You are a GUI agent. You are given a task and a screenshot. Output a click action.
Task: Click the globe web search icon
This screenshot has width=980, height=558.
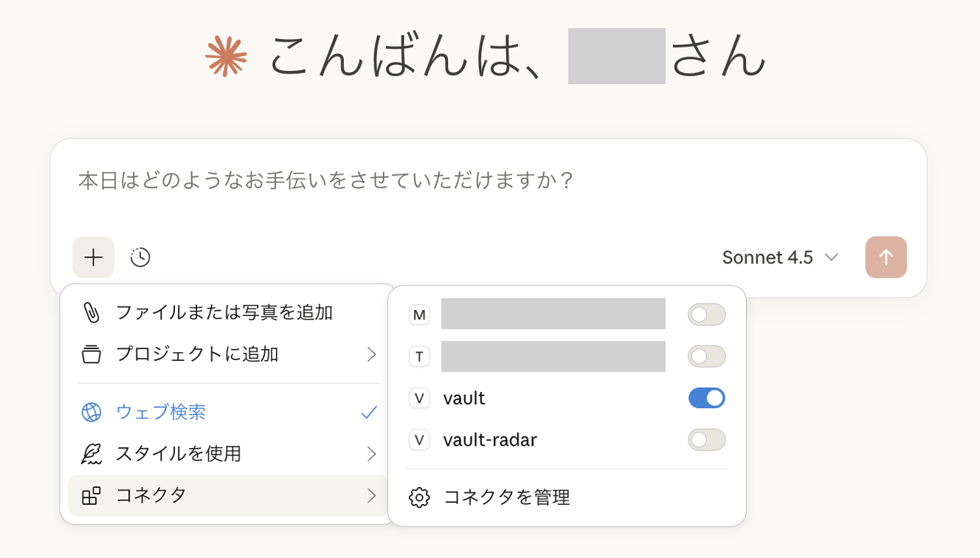pyautogui.click(x=91, y=412)
